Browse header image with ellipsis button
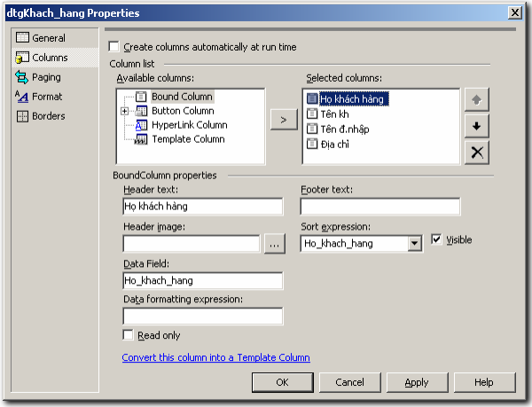The height and width of the screenshot is (407, 532). (x=274, y=244)
